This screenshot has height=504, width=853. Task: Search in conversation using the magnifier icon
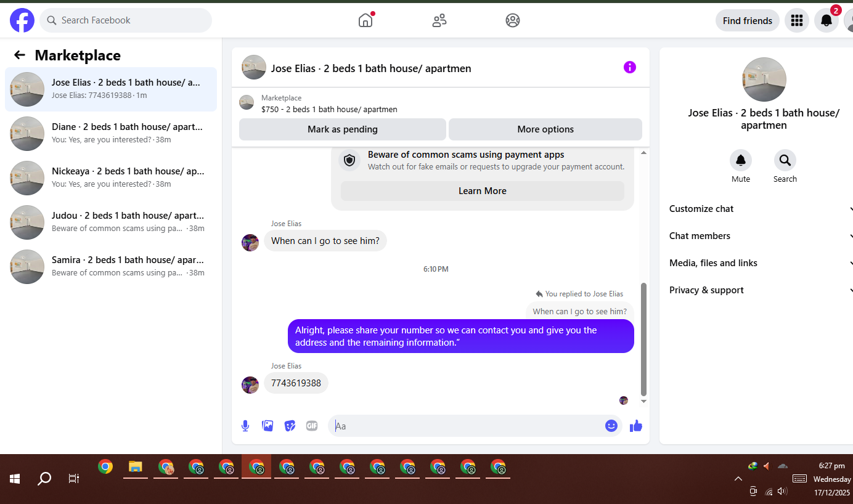[785, 160]
